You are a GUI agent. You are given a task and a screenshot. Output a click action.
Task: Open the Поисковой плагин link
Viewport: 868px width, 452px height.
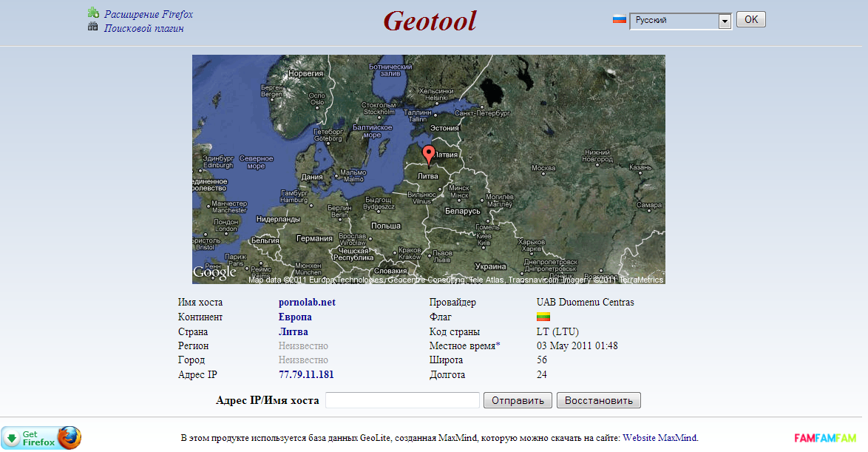[x=144, y=28]
